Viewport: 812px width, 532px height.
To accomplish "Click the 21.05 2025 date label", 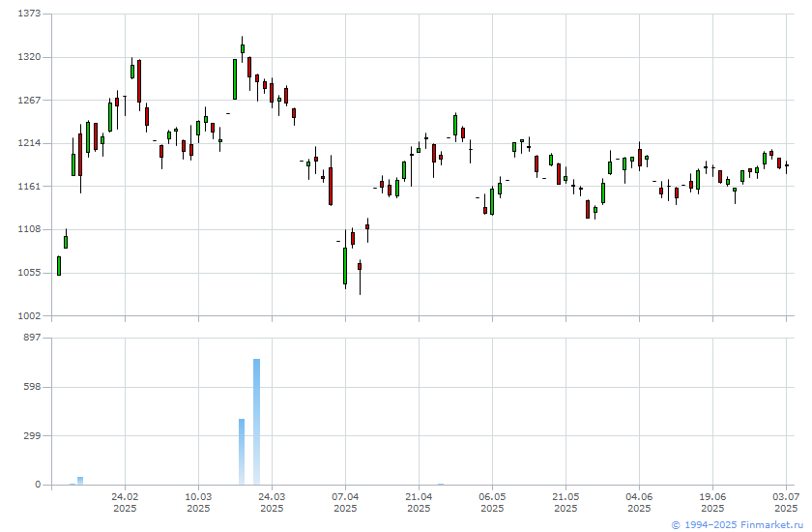I will pyautogui.click(x=566, y=502).
